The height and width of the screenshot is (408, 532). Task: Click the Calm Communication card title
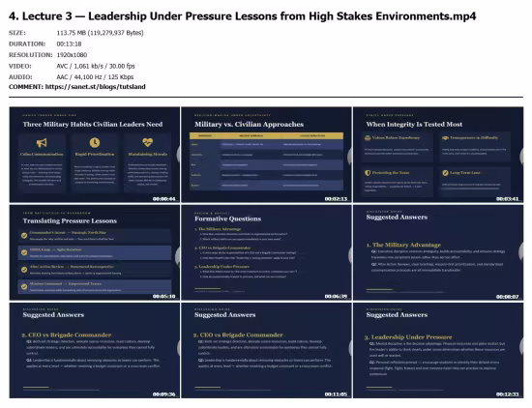coord(42,155)
